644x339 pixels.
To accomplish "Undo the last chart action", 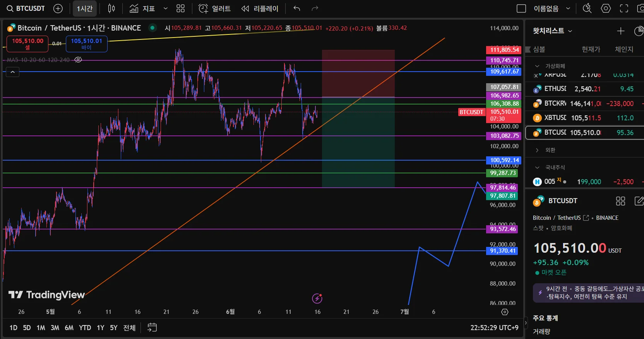I will [297, 9].
